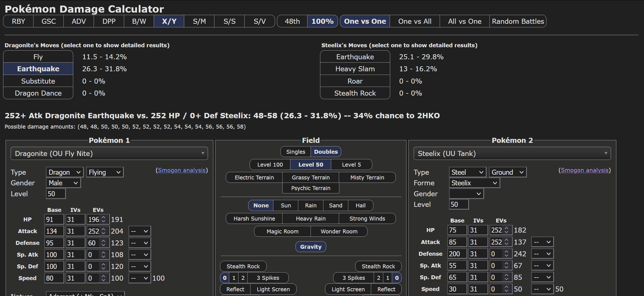This screenshot has height=296, width=644.
Task: Enable Stealth Rock on Dragonite's side
Action: 243,266
